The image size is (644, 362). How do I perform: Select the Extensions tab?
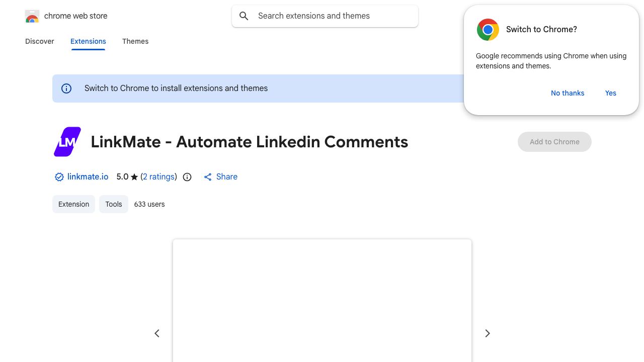[88, 41]
